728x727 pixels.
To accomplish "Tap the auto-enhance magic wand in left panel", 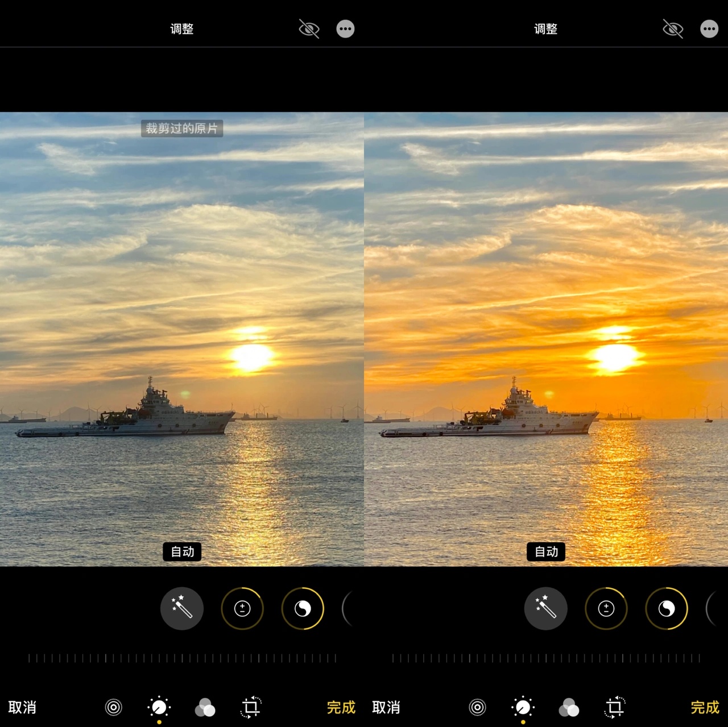I will 182,609.
